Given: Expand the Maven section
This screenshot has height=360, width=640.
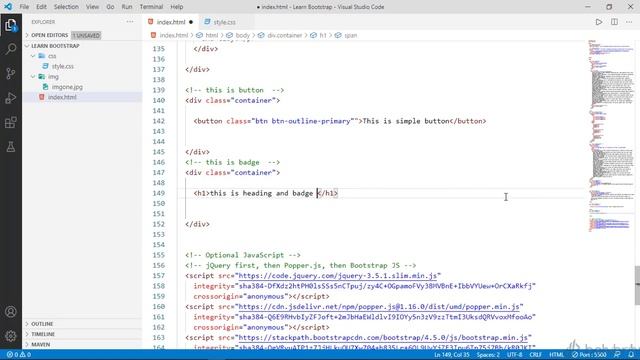Looking at the screenshot, I should 40,344.
